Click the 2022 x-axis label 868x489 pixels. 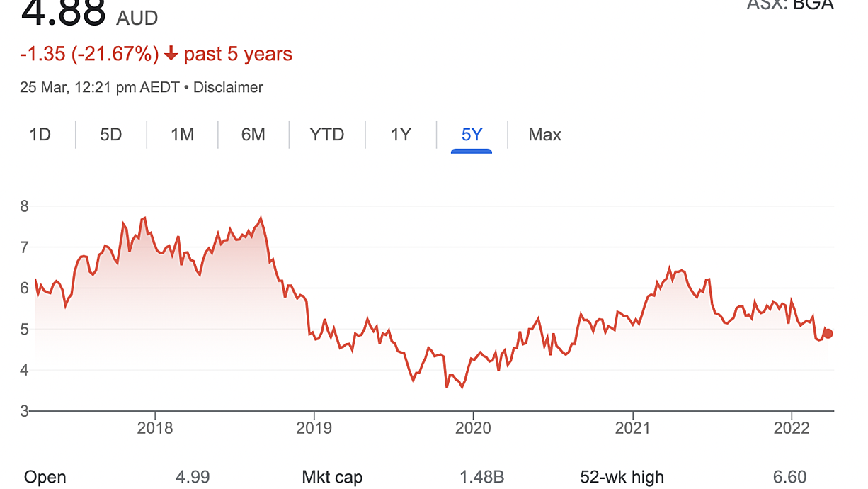coord(791,428)
